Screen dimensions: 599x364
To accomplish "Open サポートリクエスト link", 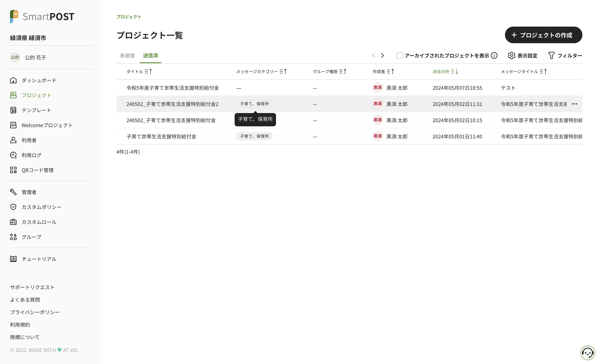I will [x=32, y=287].
